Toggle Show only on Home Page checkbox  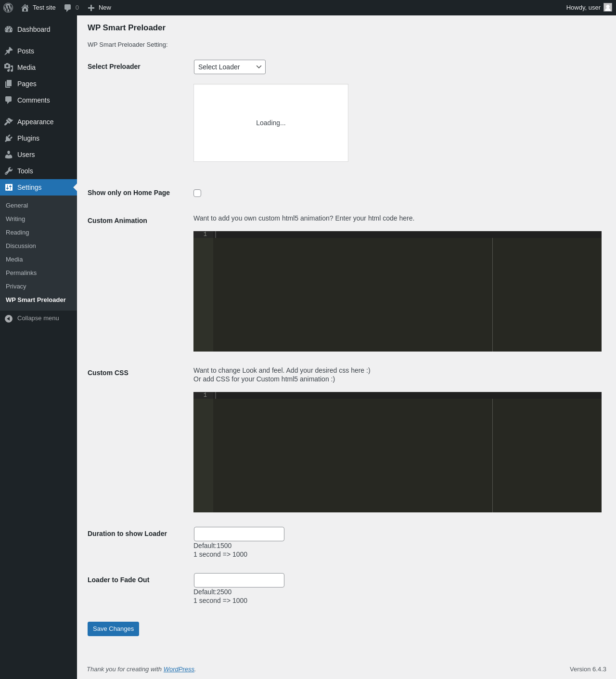(x=197, y=193)
